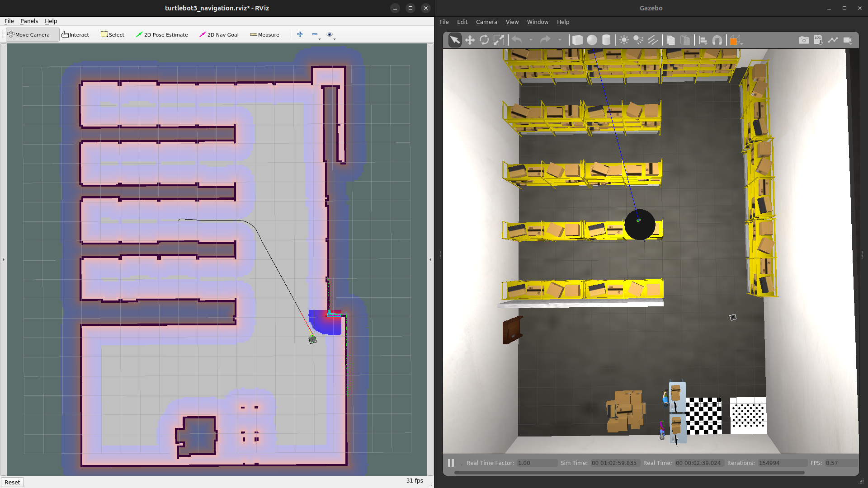Expand the undo history dropdown arrow
This screenshot has height=488, width=868.
531,40
